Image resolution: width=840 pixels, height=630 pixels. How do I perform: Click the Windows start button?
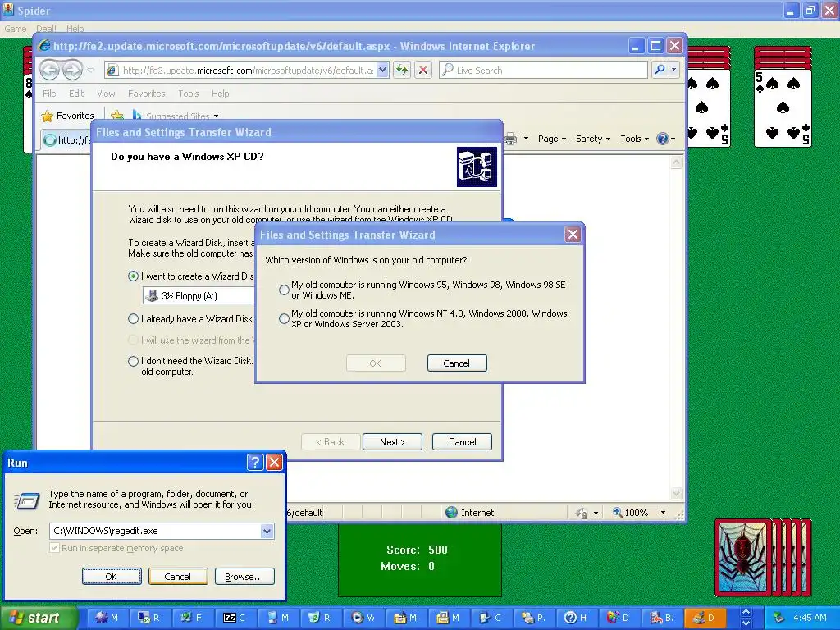(x=38, y=618)
